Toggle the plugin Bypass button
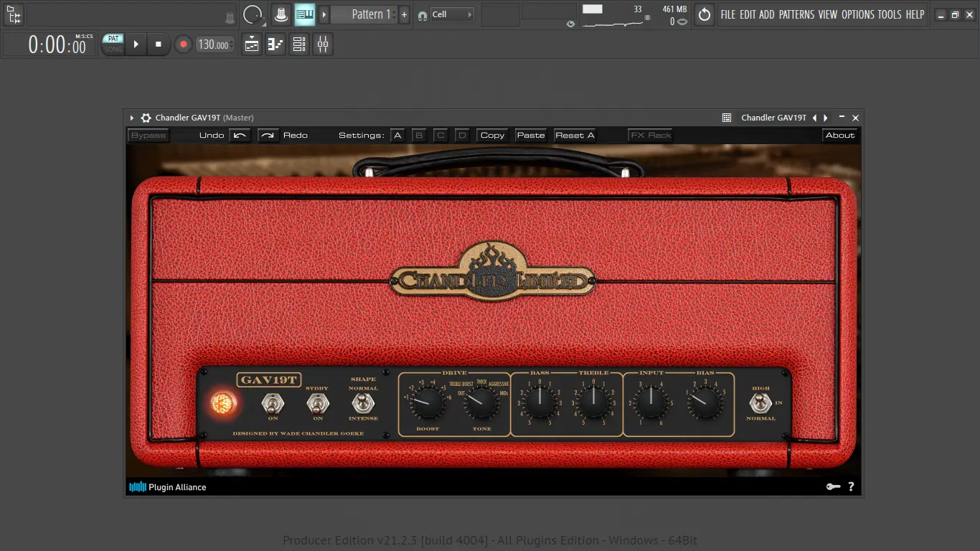980x551 pixels. 149,135
